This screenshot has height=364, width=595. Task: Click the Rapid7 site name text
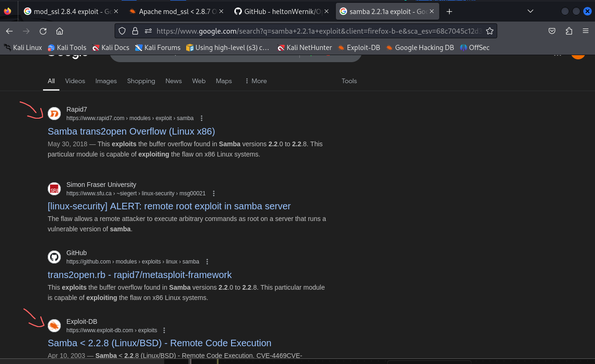[x=77, y=109]
